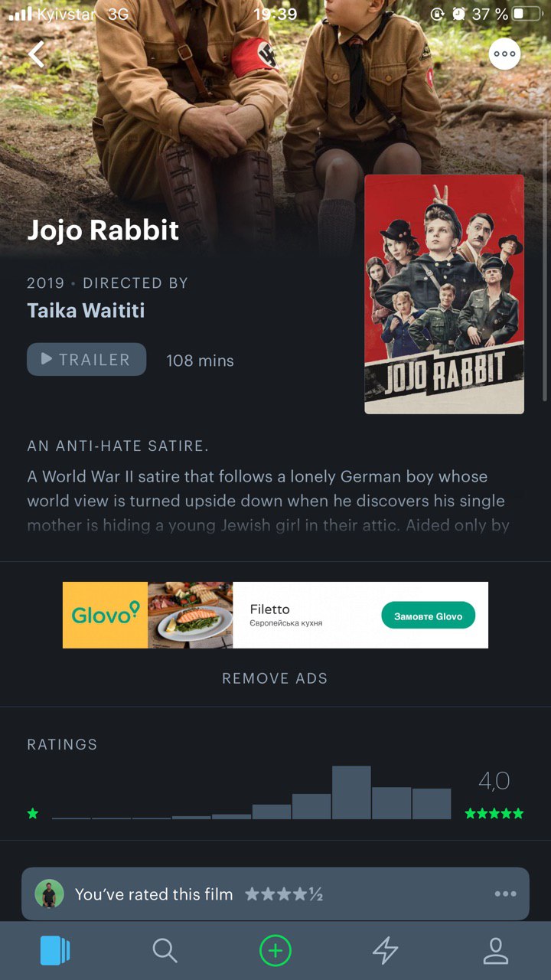Tap the back arrow icon
Screen dimensions: 551x980
pos(37,54)
